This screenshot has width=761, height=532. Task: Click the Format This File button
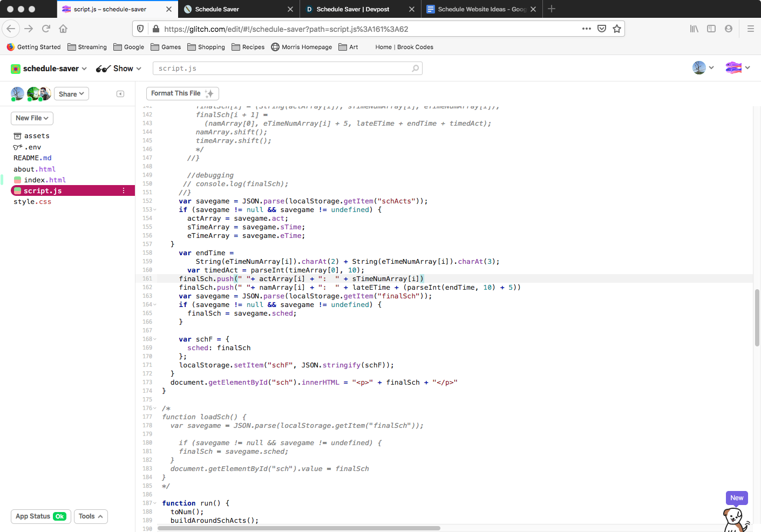[182, 93]
